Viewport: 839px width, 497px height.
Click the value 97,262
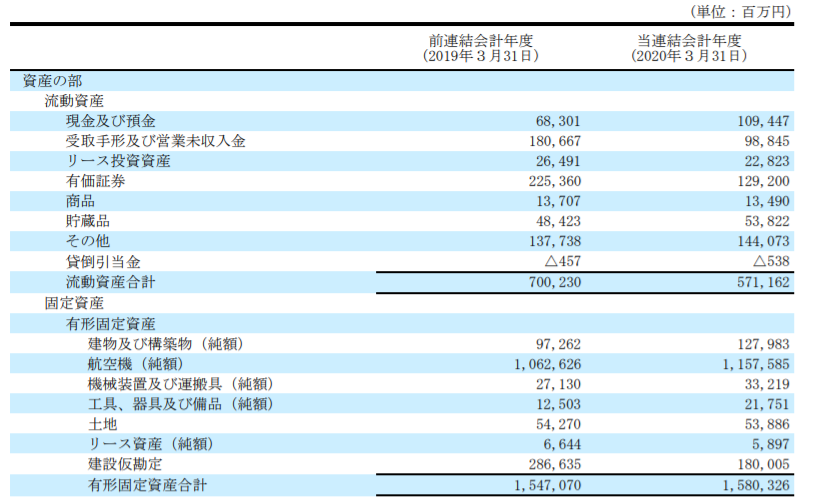coord(558,344)
